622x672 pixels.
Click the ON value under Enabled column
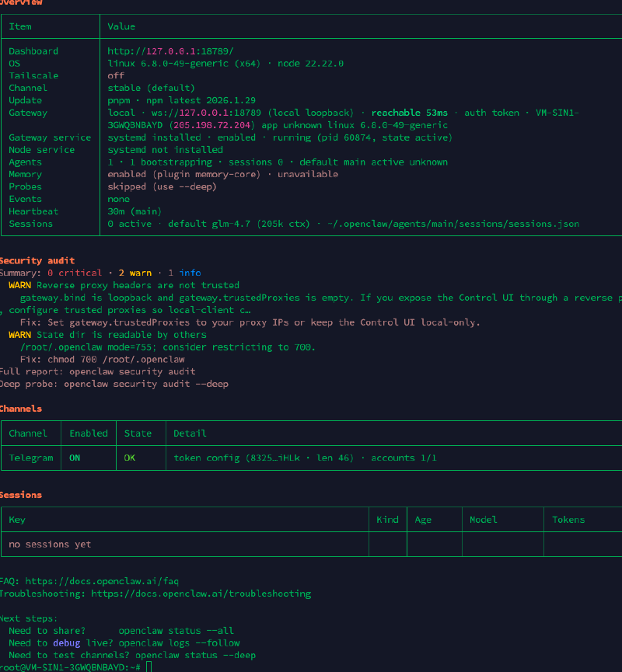point(75,458)
